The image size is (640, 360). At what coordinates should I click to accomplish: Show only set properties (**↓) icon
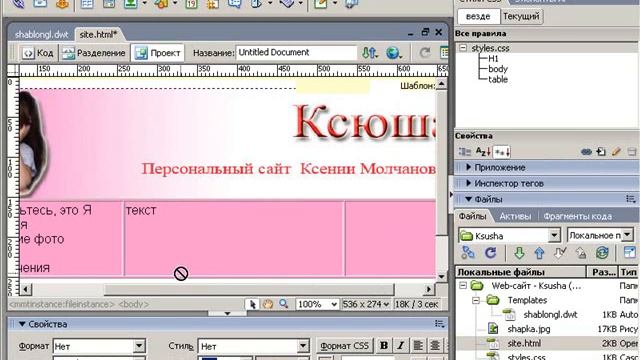point(502,152)
